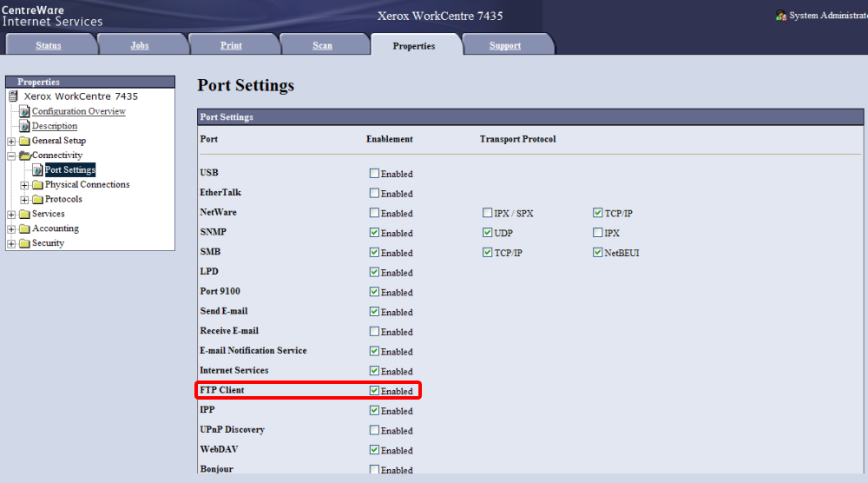Open the Support tab
The width and height of the screenshot is (868, 483).
pos(504,46)
